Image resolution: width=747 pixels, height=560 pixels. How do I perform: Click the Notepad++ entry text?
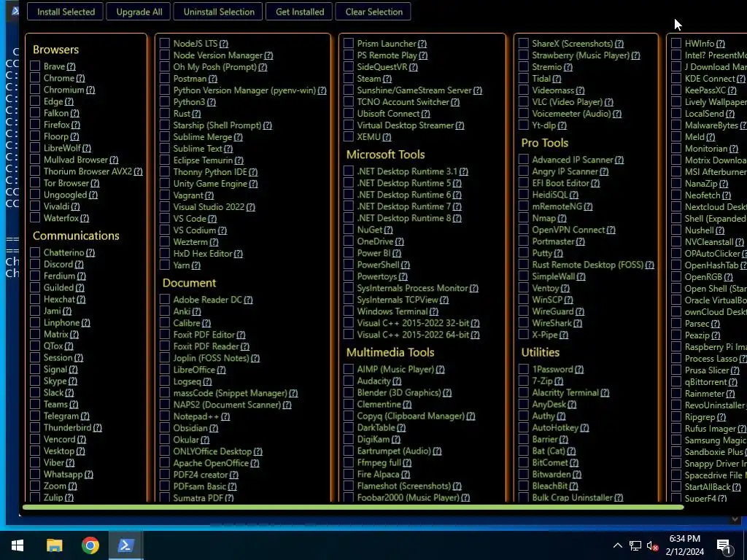[196, 416]
